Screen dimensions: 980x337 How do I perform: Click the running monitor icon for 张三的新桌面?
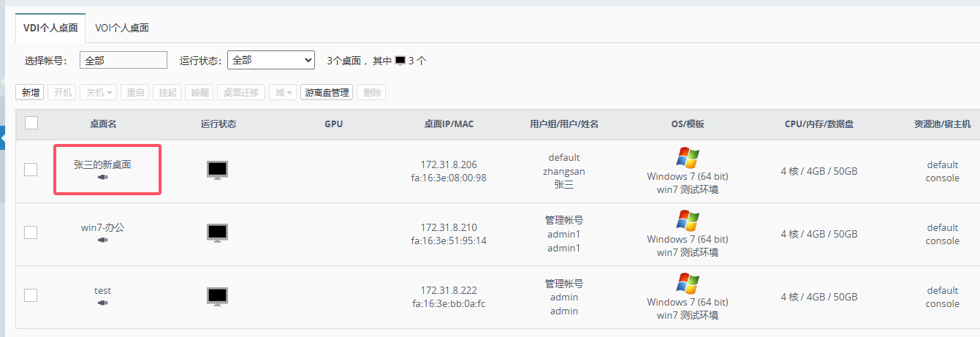(217, 170)
